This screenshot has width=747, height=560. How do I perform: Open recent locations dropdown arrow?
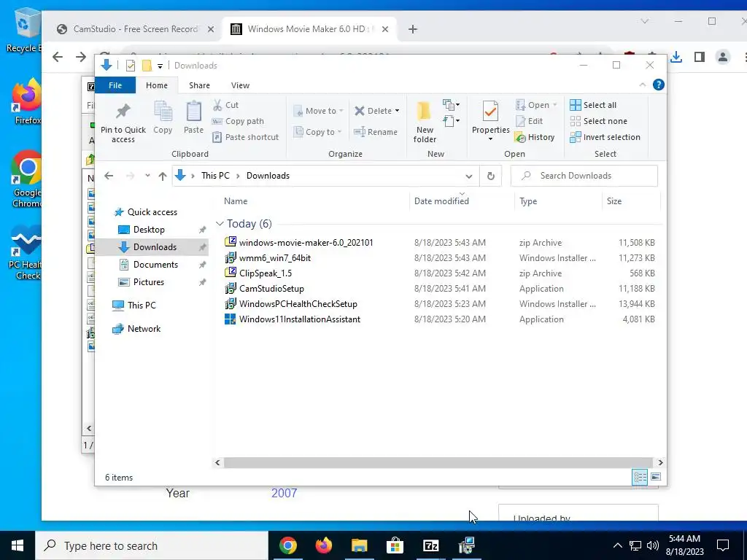coord(147,176)
